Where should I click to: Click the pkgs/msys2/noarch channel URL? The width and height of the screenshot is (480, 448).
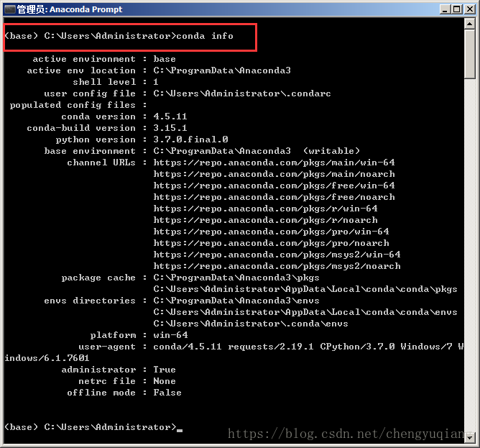click(277, 266)
